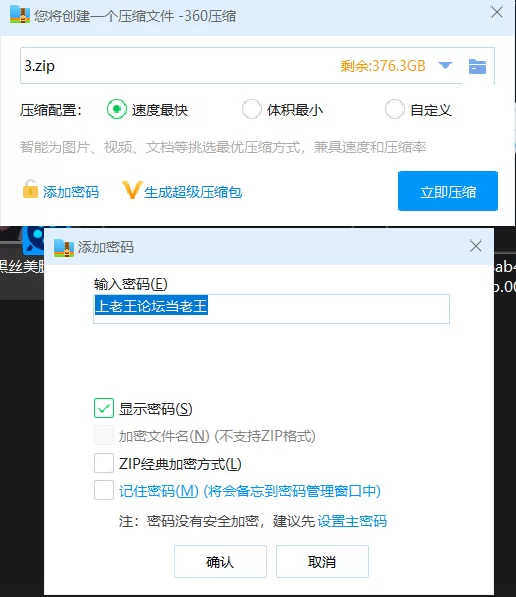Click the archive icon in the 添加密码 dialog title
The image size is (516, 597).
pos(64,248)
